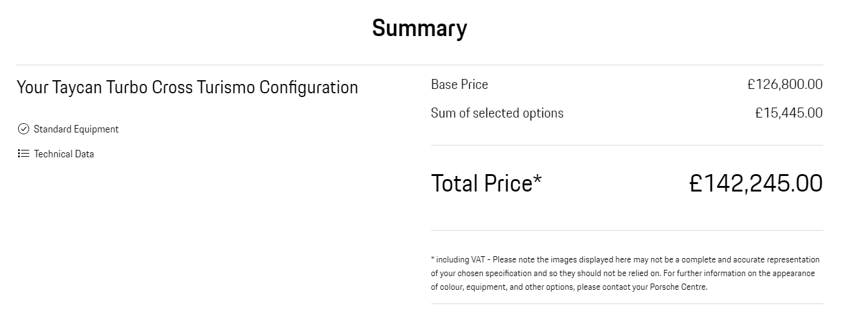Click the asterisk after Total Price
868x319 pixels.
pos(537,179)
